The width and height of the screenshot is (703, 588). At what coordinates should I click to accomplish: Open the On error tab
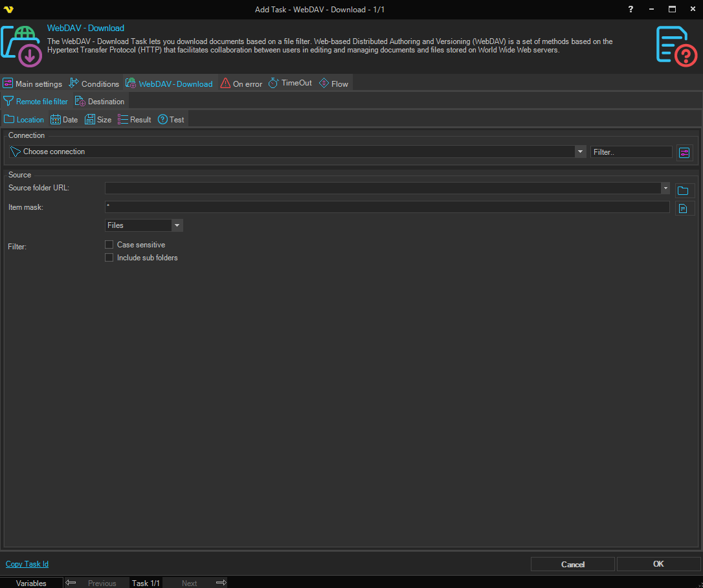[x=241, y=84]
